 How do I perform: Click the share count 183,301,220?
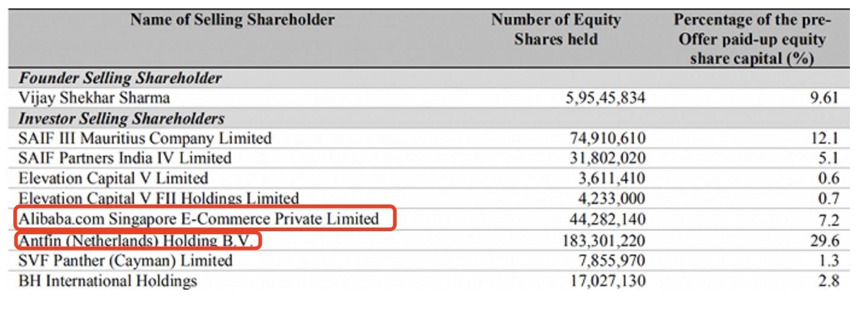click(604, 241)
